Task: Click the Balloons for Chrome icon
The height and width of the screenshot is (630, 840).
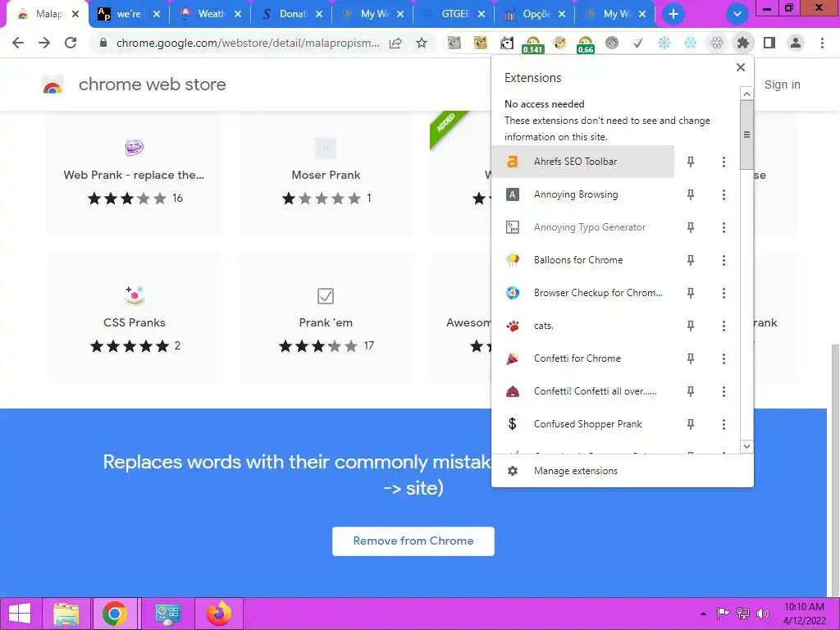Action: (x=513, y=260)
